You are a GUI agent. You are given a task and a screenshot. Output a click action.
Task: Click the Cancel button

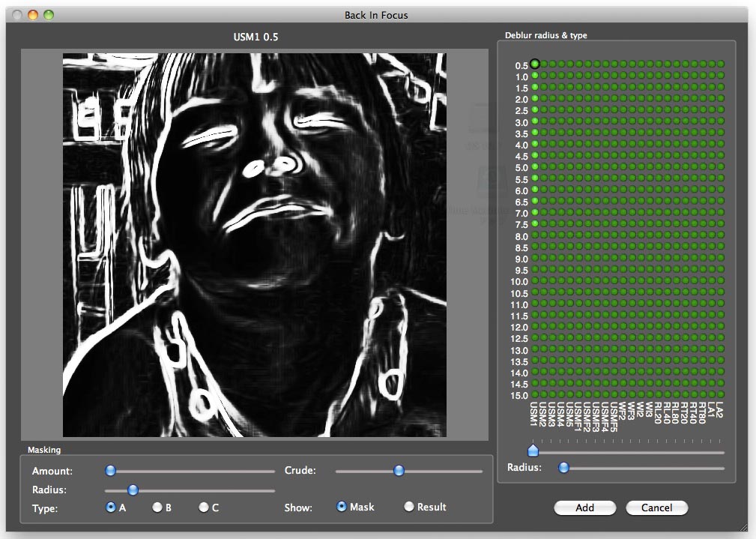coord(656,508)
